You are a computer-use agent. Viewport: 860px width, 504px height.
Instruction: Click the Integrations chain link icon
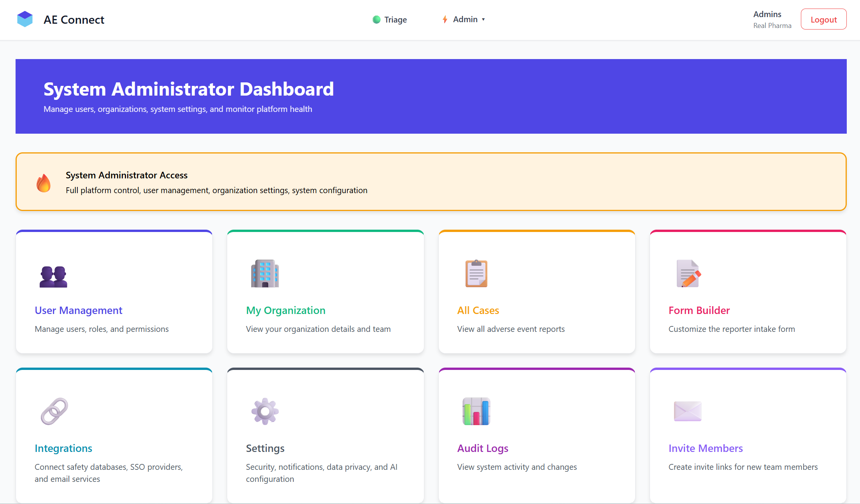click(54, 411)
